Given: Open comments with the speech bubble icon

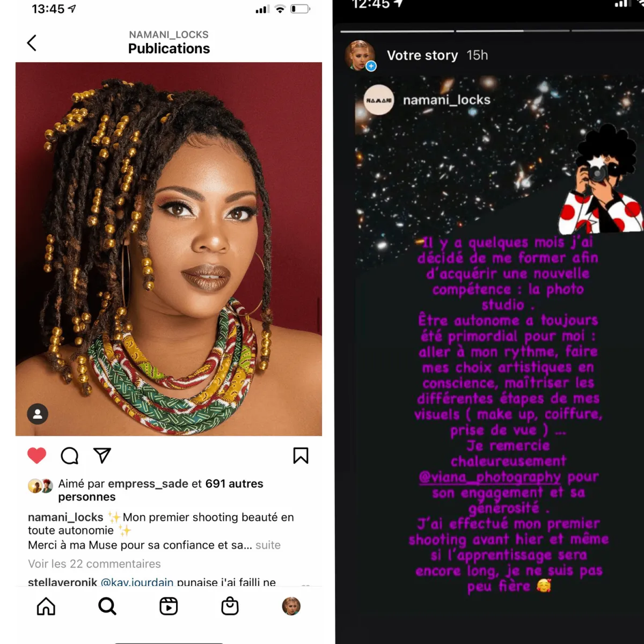Looking at the screenshot, I should point(70,456).
